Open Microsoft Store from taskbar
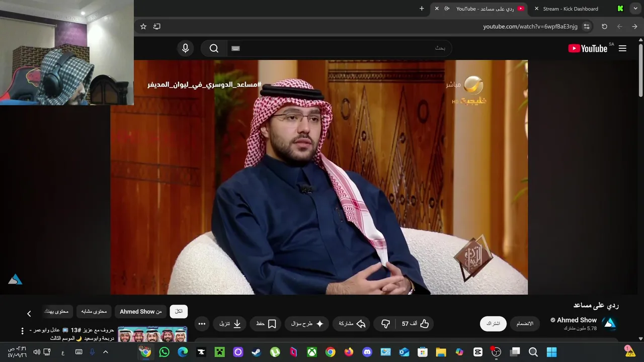The image size is (644, 362). click(x=423, y=352)
